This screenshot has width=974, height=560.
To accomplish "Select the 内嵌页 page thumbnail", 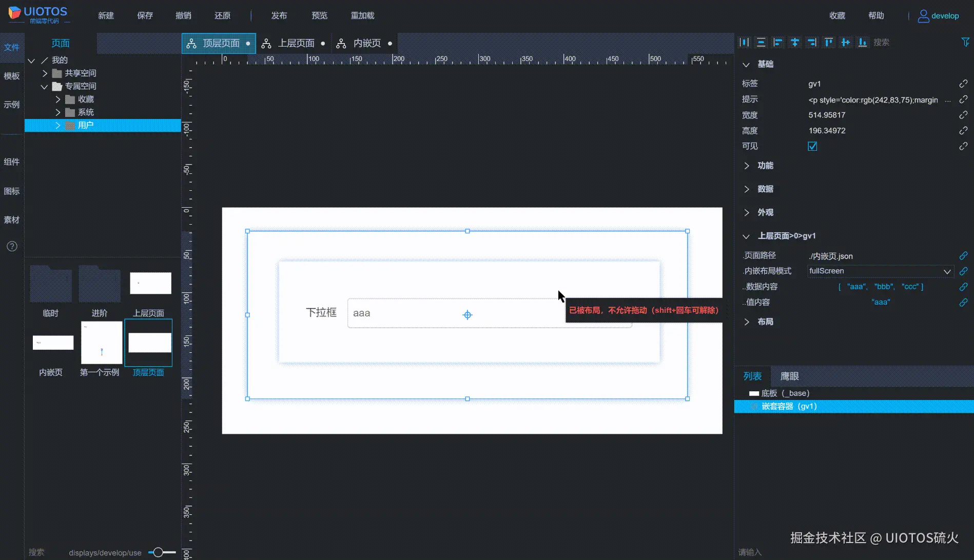I will [x=53, y=343].
